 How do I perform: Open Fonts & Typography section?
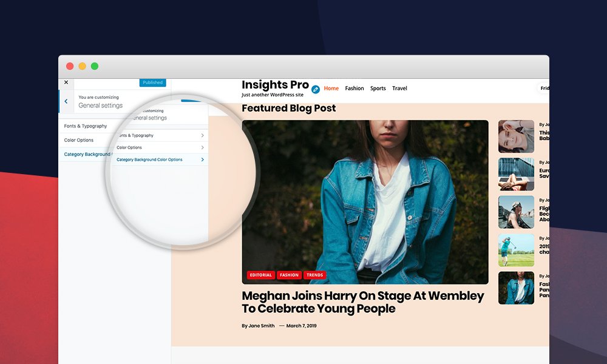[x=86, y=126]
